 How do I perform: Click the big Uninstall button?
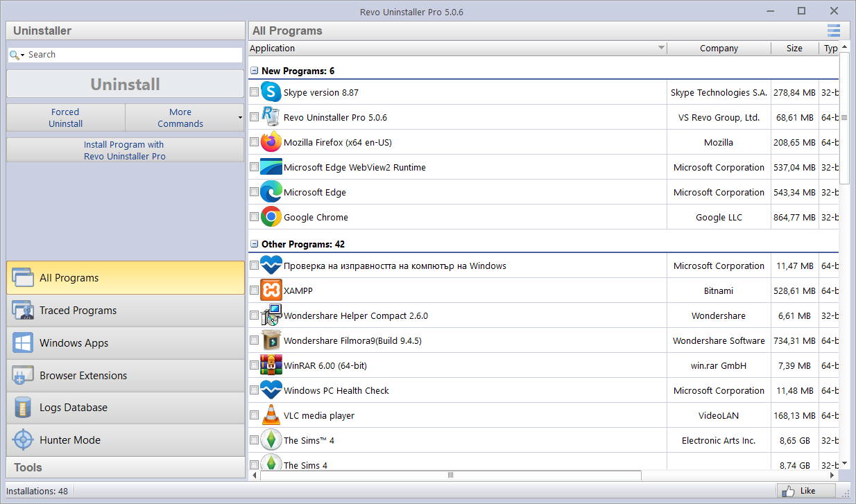tap(125, 85)
